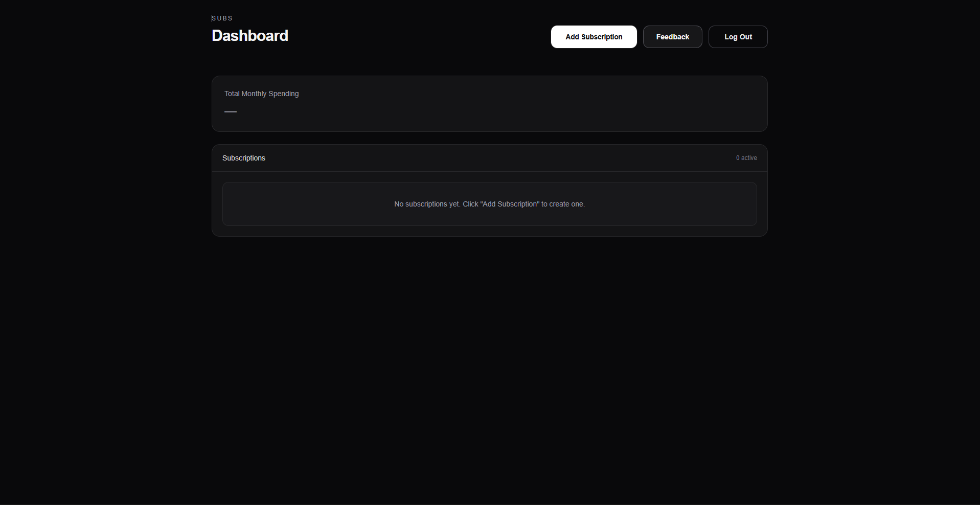
Task: Log out using the Log Out button
Action: click(738, 37)
